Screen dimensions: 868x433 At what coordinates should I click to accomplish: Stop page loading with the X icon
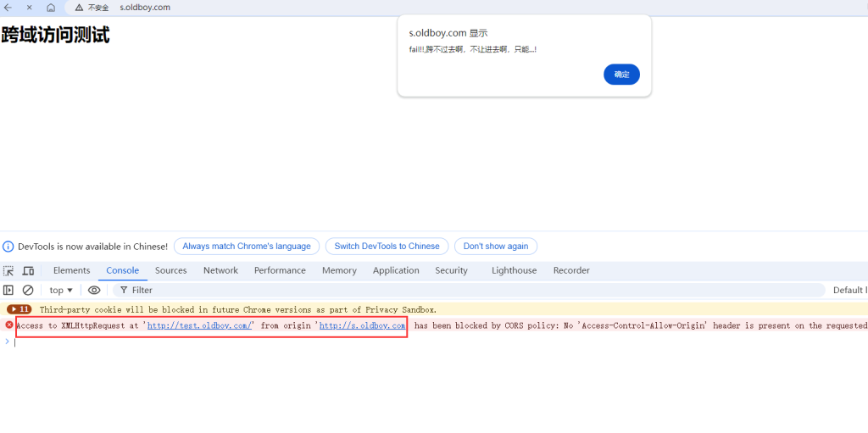point(30,8)
